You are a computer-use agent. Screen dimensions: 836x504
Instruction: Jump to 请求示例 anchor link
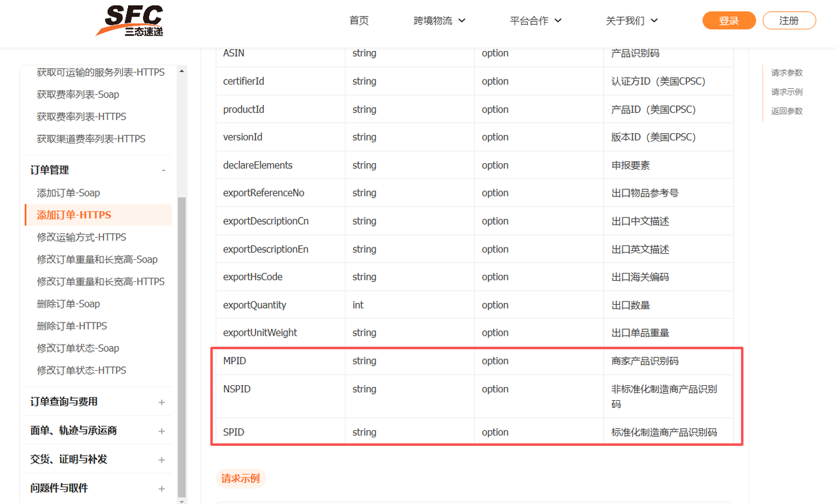coord(787,92)
